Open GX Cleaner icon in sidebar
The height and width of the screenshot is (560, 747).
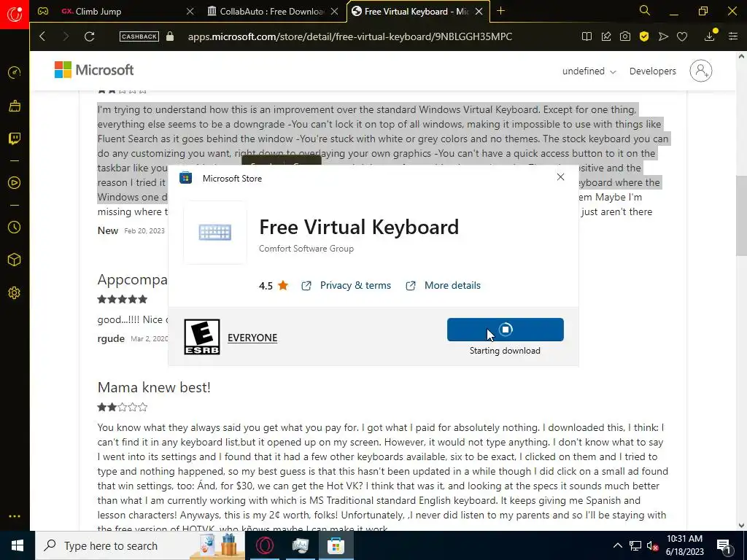click(15, 106)
